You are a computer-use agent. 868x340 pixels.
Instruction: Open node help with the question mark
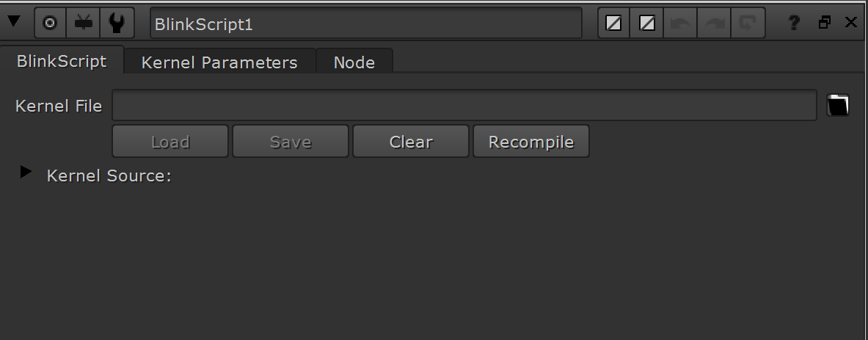[x=794, y=23]
